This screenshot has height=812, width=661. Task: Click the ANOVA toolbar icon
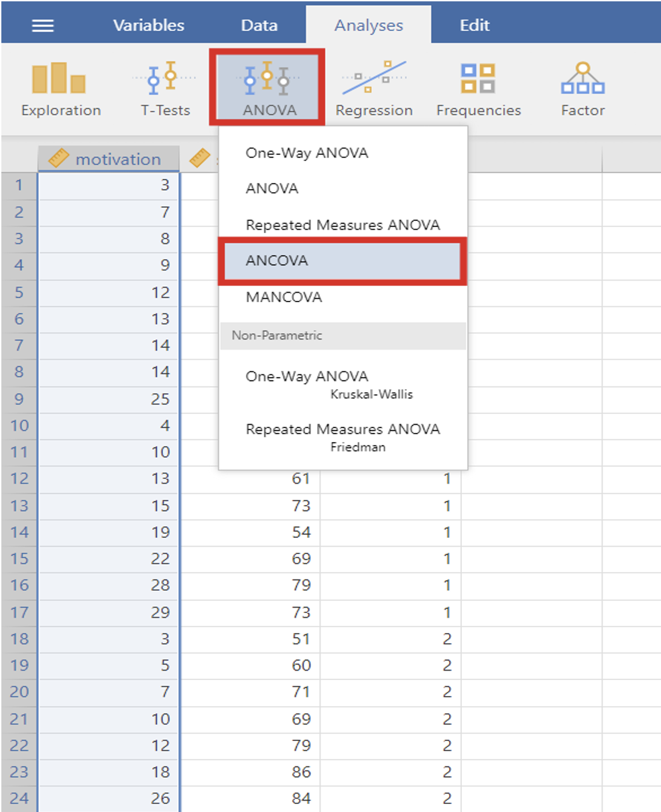(267, 87)
